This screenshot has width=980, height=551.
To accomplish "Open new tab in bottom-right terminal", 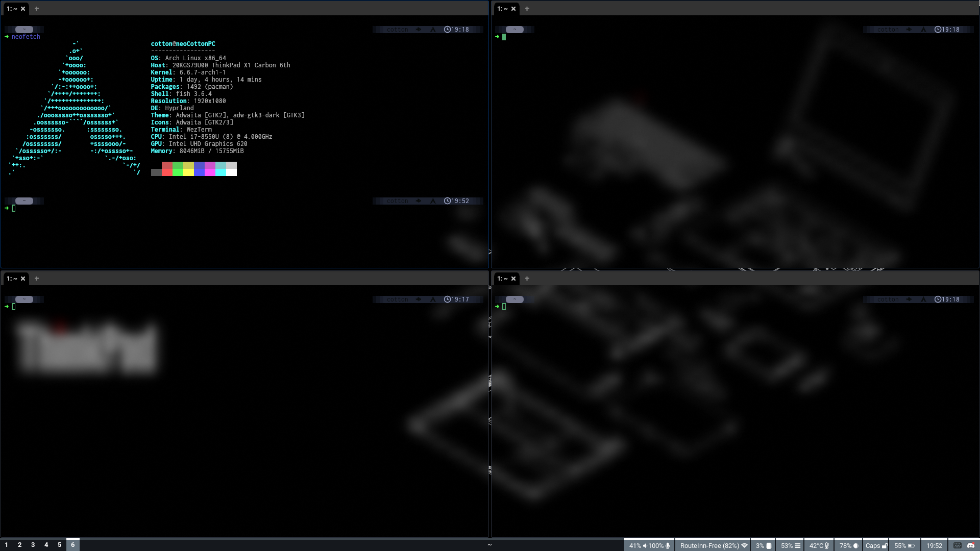I will 527,279.
